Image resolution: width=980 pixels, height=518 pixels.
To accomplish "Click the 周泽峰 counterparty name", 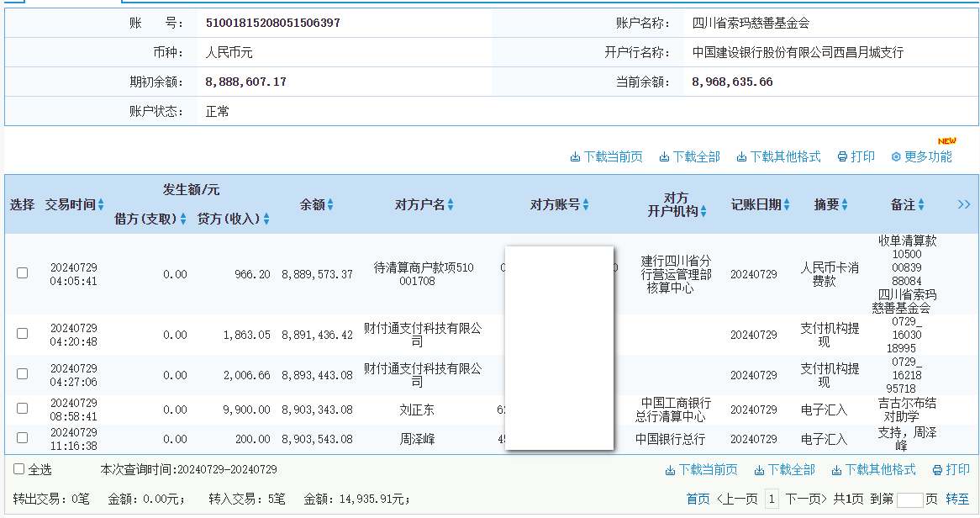I will tap(417, 439).
